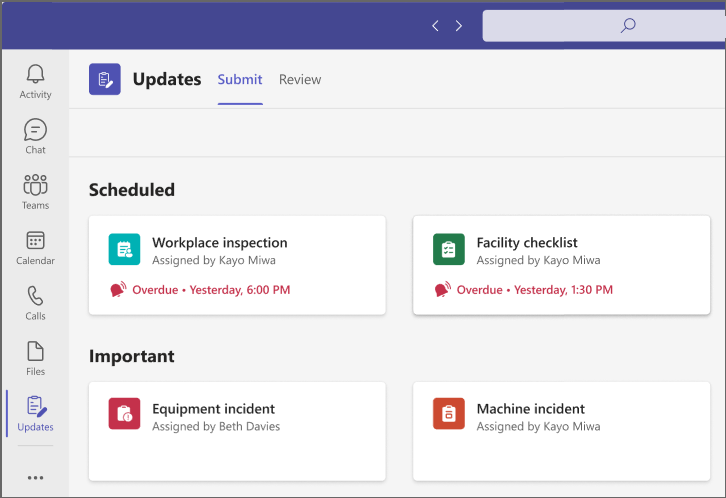Click the search magnifier icon
726x498 pixels.
[628, 25]
